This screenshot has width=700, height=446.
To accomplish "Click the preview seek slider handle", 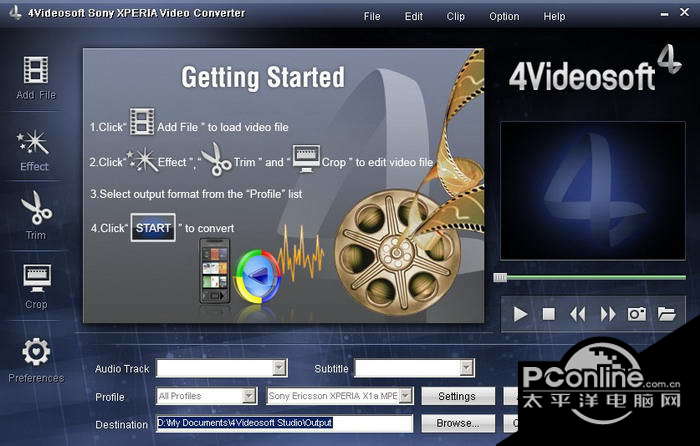I will coord(500,278).
